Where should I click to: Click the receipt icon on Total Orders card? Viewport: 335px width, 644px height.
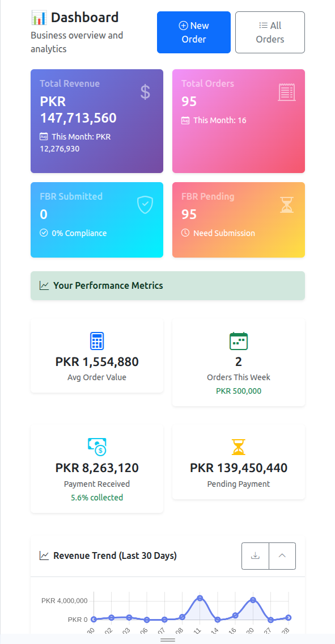click(x=287, y=91)
